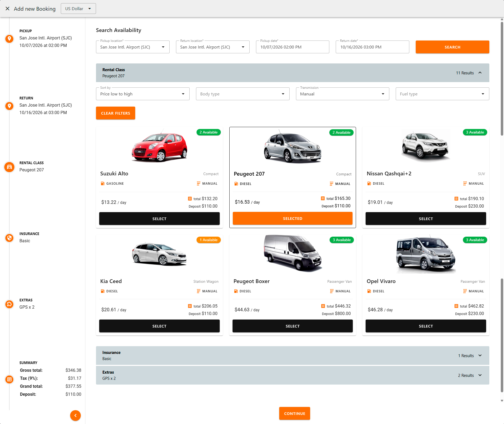Expand the Insurance section
The height and width of the screenshot is (424, 504).
pyautogui.click(x=293, y=356)
